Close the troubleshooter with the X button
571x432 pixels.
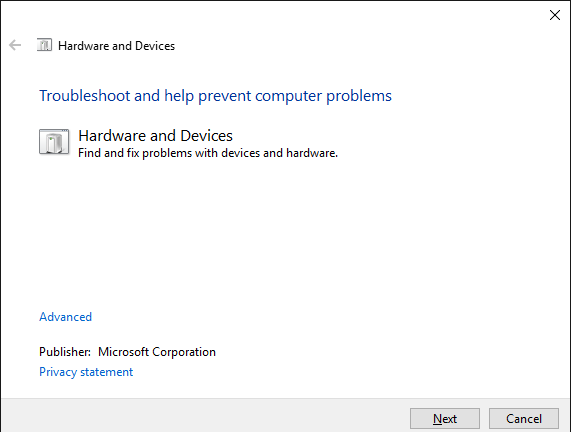555,15
